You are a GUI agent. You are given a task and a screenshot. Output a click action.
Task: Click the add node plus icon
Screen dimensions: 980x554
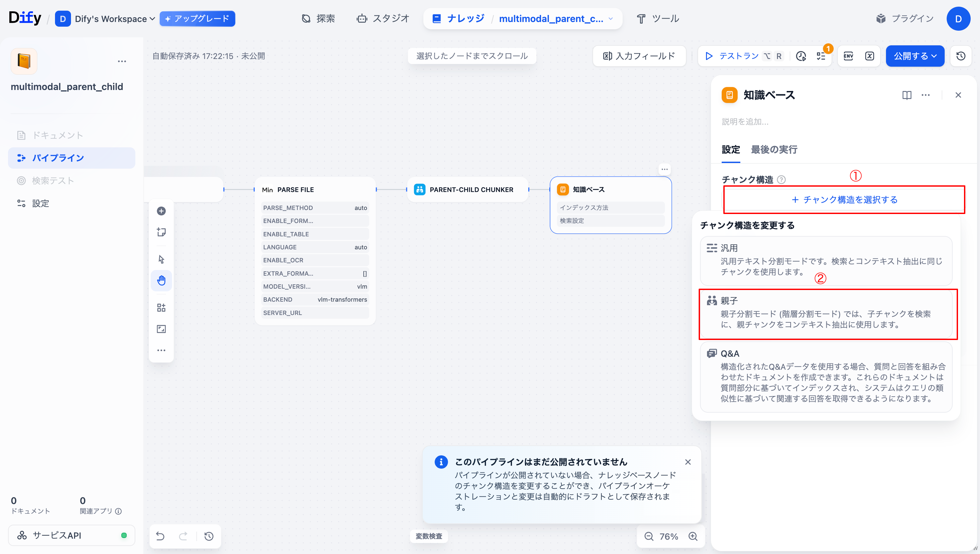point(161,211)
